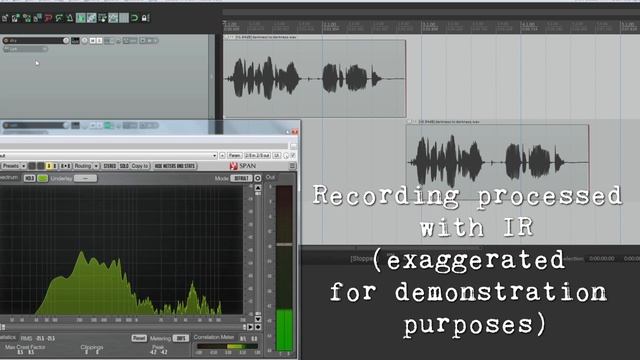The height and width of the screenshot is (360, 640).
Task: Arm the second track for recording
Action: 5,125
